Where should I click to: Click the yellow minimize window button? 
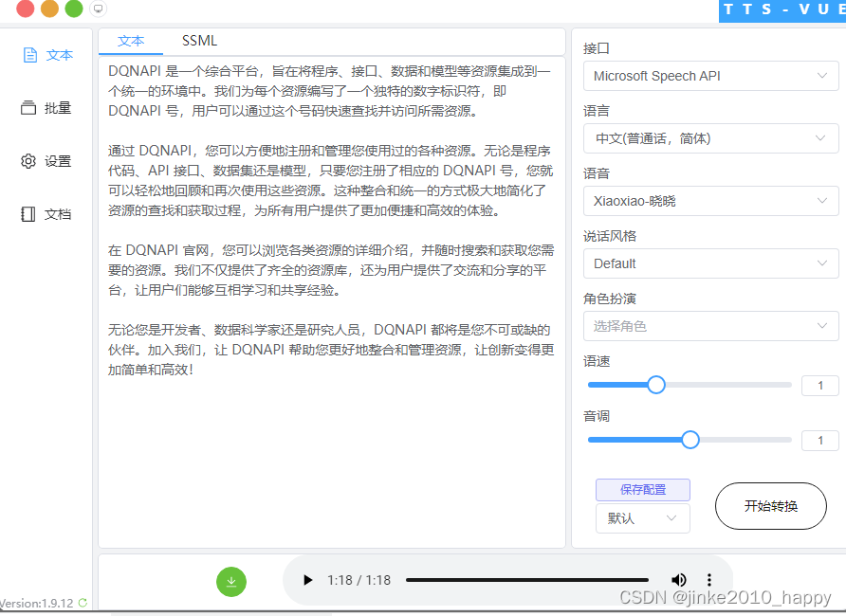[49, 9]
